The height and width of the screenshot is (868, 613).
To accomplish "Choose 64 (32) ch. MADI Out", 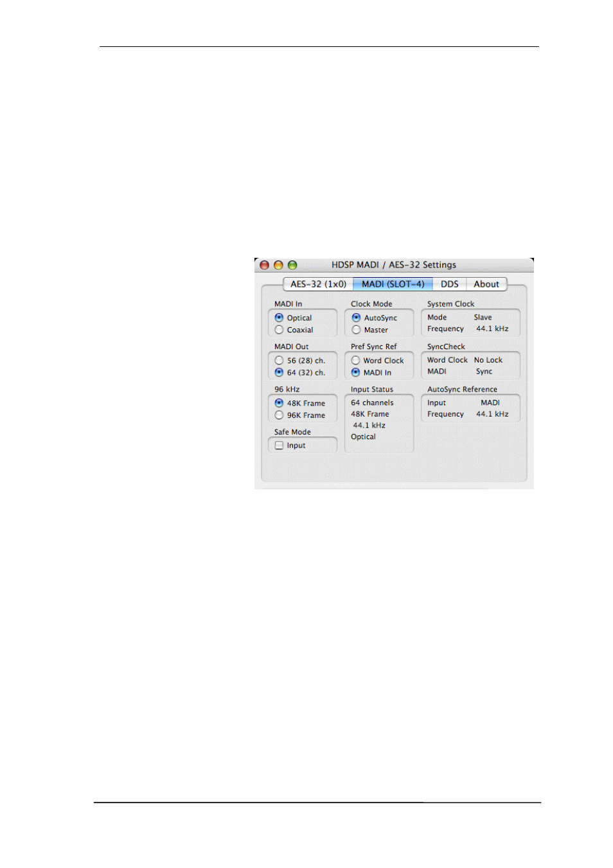I will (279, 372).
